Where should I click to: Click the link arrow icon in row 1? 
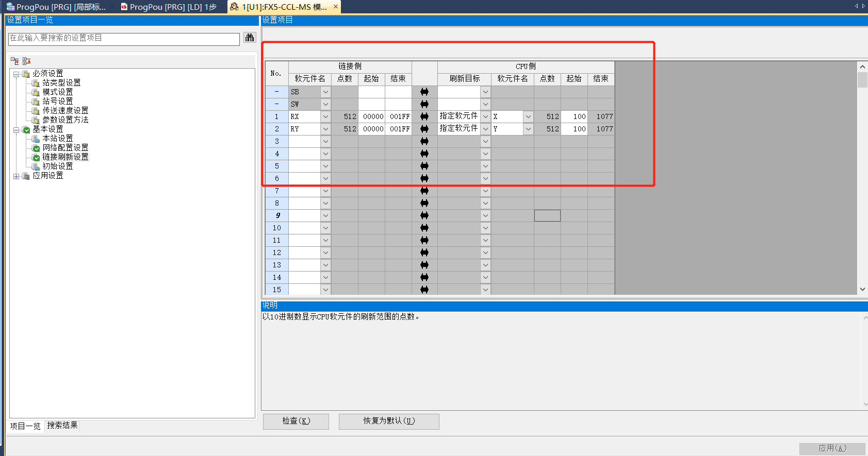pos(424,116)
